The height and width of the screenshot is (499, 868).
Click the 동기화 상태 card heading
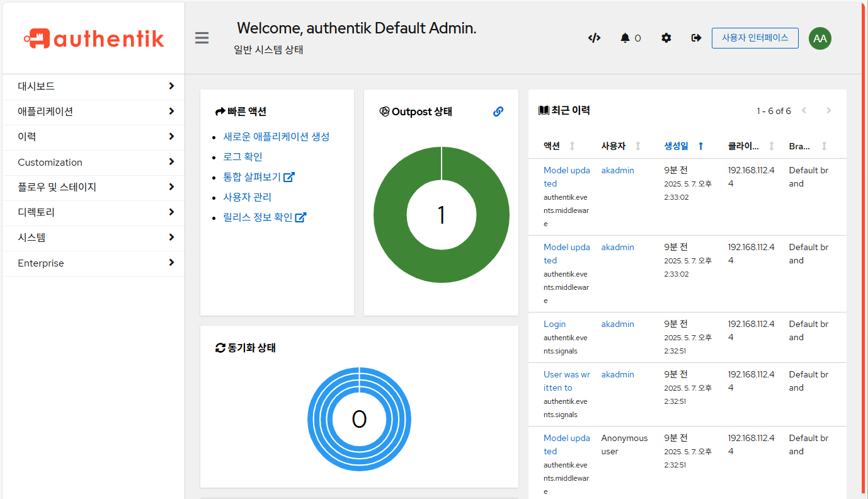coord(246,348)
